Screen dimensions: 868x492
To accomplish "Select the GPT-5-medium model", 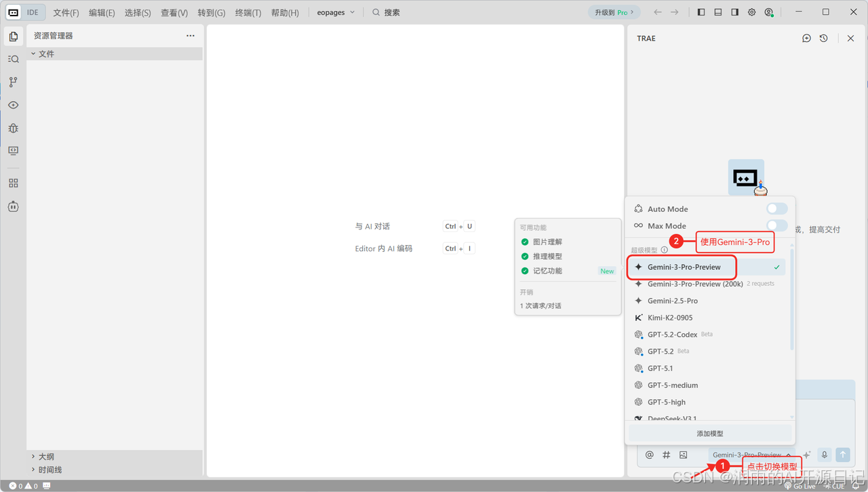I will [x=706, y=385].
